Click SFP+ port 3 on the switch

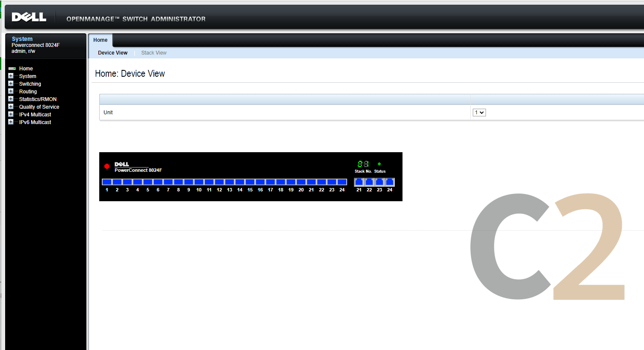click(127, 182)
